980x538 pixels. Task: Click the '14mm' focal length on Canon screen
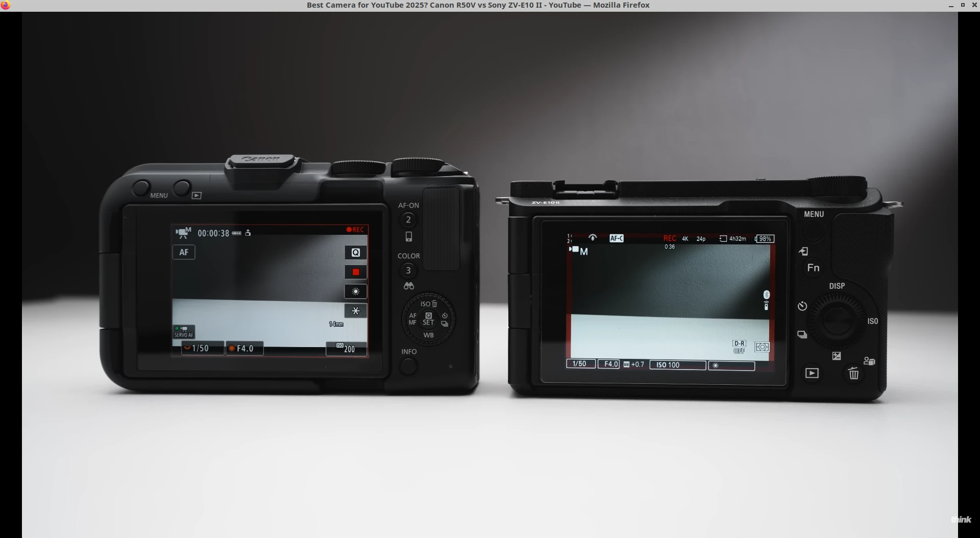point(336,324)
